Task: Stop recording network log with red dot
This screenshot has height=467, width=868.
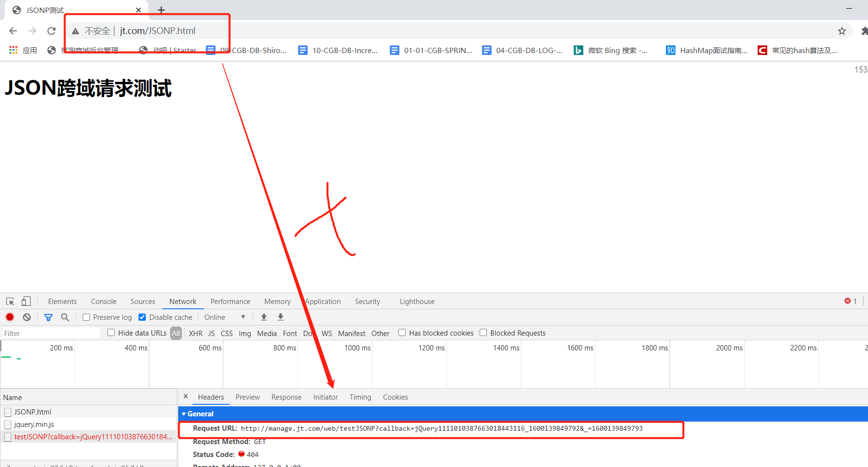Action: point(10,317)
